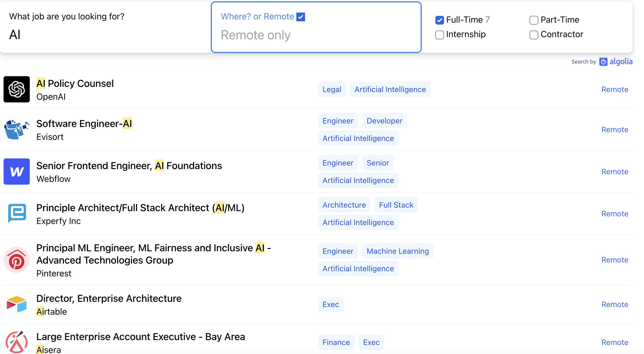Enable the Internship filter

pyautogui.click(x=439, y=35)
